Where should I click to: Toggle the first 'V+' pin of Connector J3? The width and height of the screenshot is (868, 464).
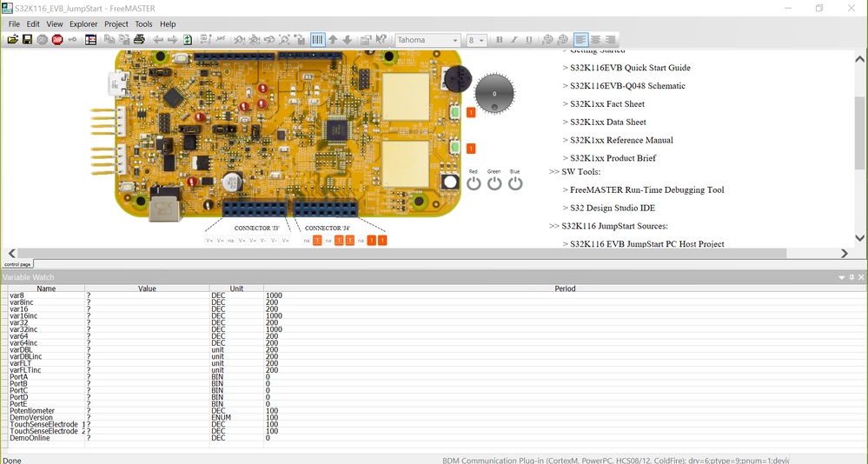209,241
